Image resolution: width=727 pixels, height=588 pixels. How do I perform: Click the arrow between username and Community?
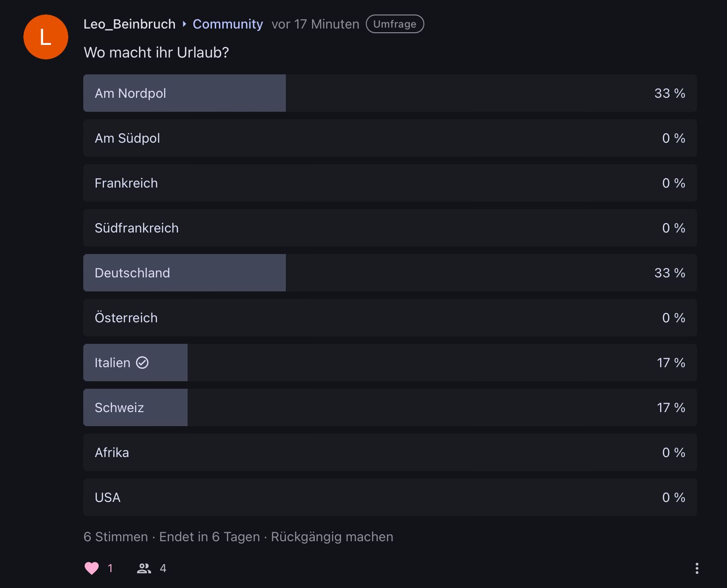184,24
